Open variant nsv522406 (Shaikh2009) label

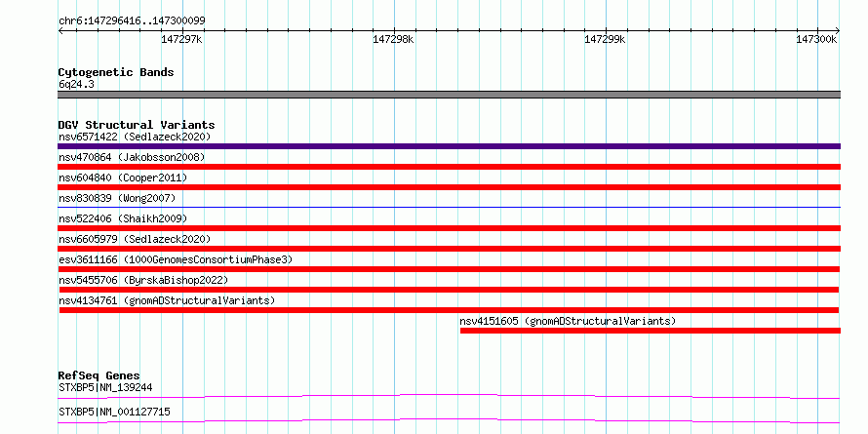tap(123, 218)
